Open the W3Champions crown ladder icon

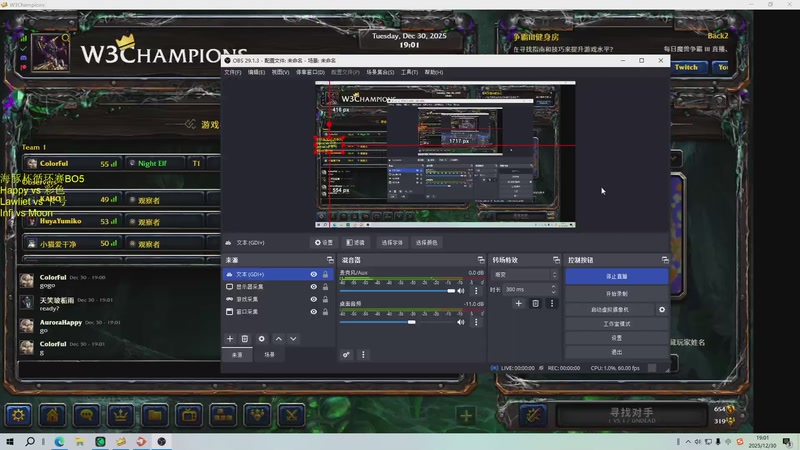click(121, 415)
